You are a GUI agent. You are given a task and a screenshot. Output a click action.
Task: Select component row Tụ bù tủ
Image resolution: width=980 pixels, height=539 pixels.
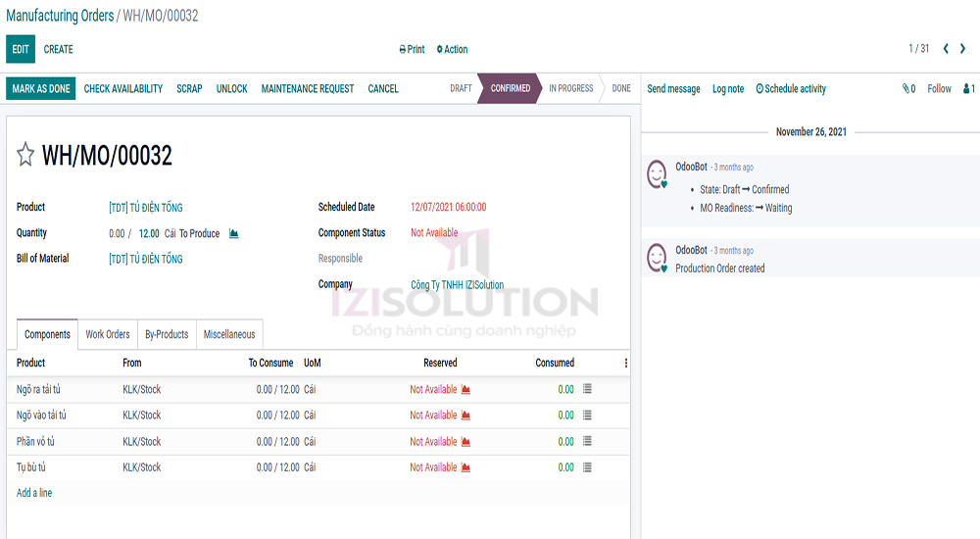(x=318, y=467)
